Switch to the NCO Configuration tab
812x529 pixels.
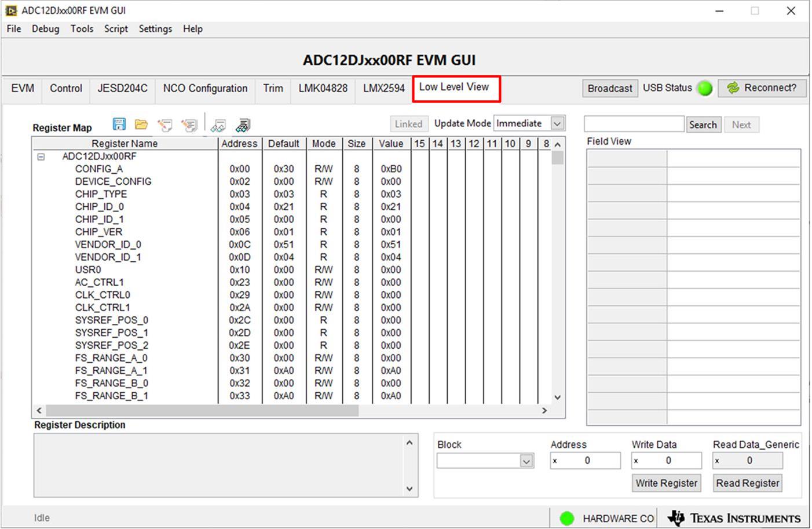tap(205, 88)
